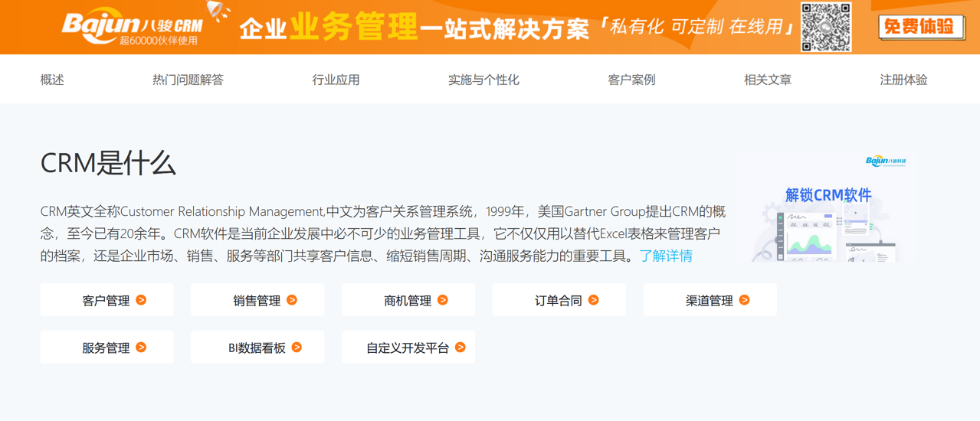Click the orange arrow icon beside 订单合同
Viewport: 980px width, 421px height.
pyautogui.click(x=594, y=300)
